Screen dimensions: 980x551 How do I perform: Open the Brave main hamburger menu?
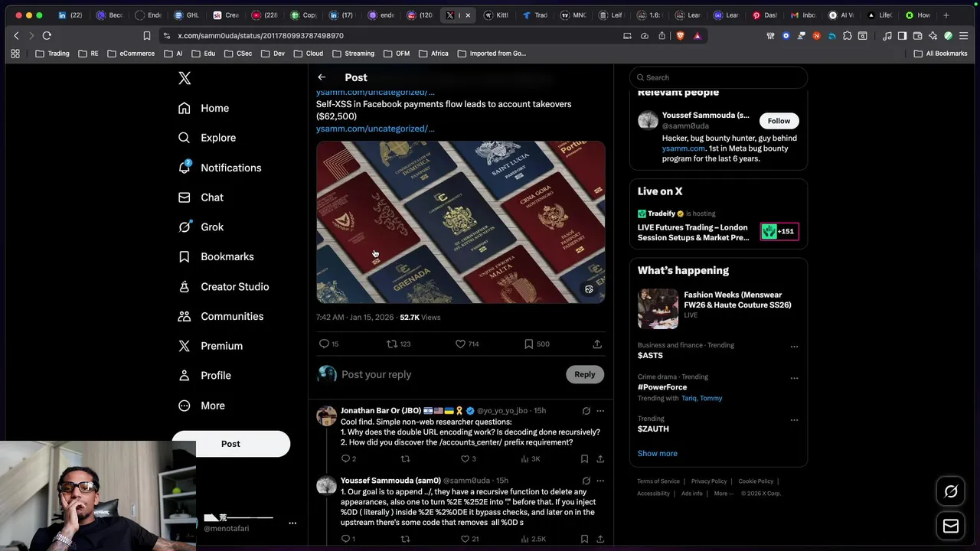point(964,35)
